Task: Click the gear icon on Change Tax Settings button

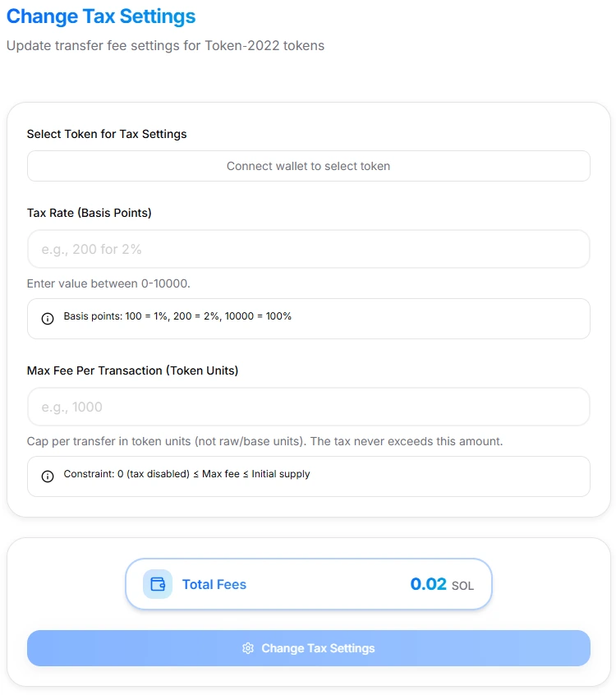Action: (x=247, y=648)
